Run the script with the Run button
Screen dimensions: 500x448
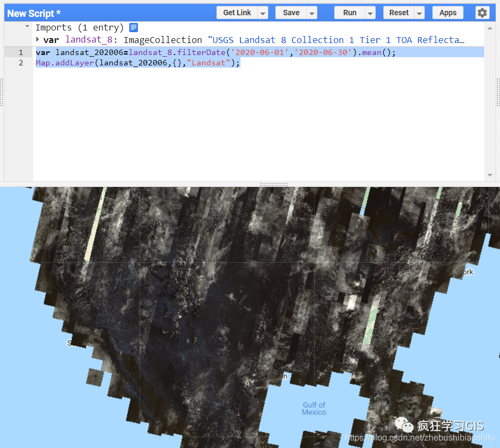(350, 13)
